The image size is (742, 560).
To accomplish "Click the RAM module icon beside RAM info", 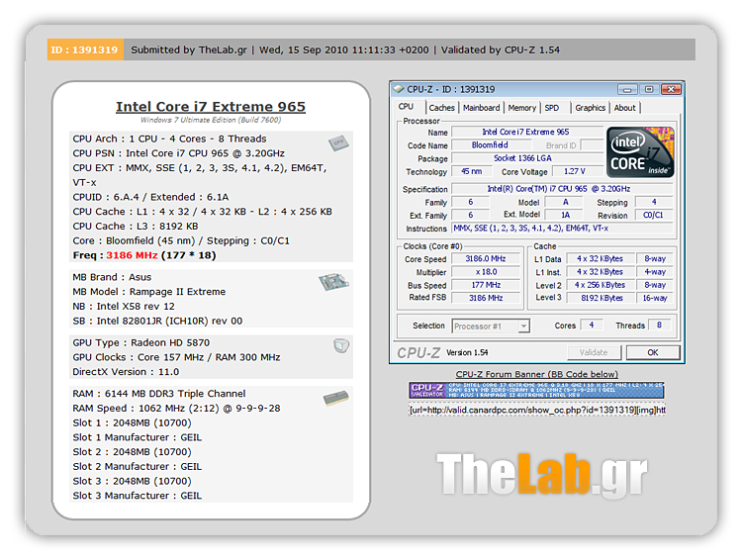I will tap(336, 398).
